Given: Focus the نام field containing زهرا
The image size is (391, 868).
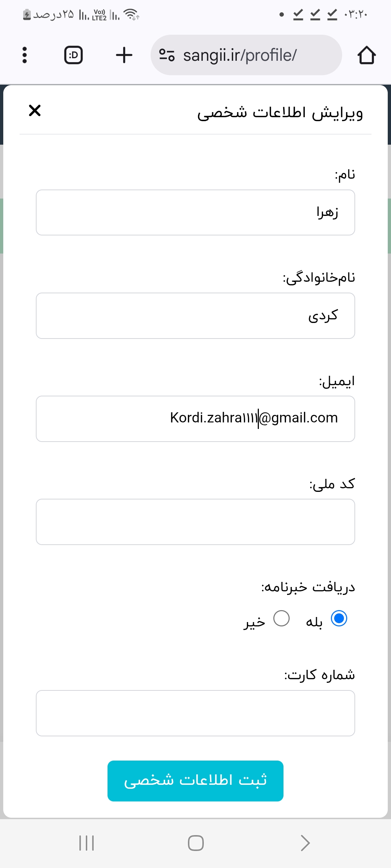Looking at the screenshot, I should [195, 213].
